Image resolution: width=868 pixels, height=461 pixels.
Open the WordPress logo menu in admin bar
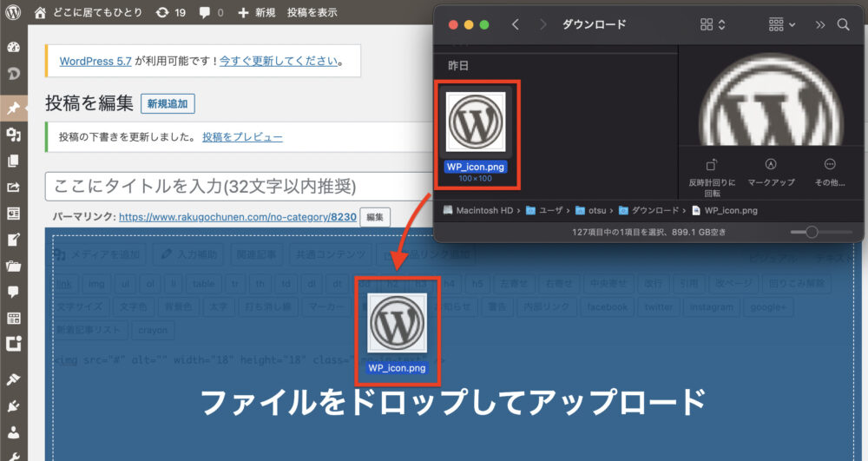coord(13,12)
